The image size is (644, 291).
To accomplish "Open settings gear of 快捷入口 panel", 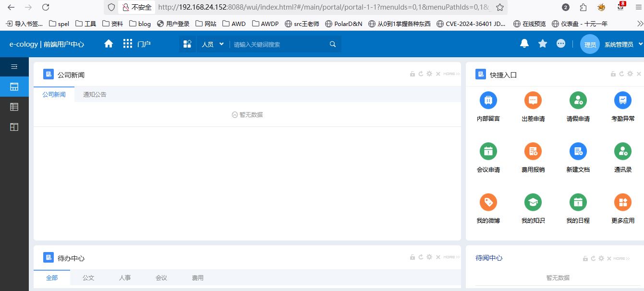I will coord(630,74).
